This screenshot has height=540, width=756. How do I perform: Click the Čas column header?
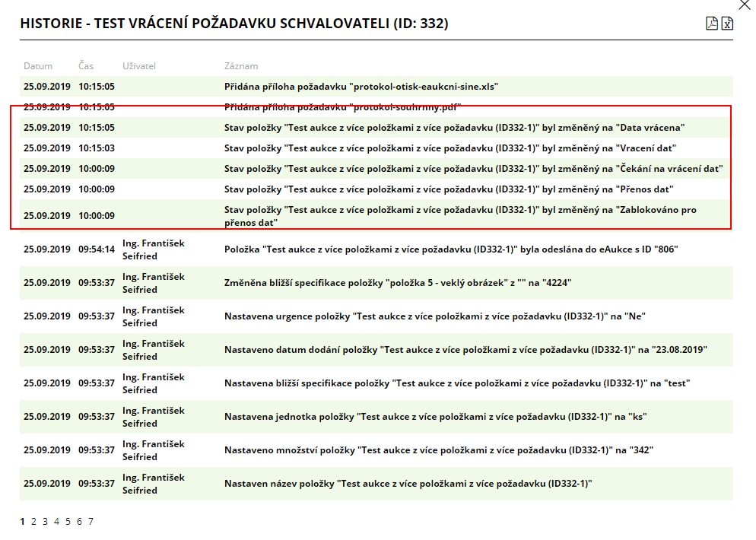click(86, 66)
